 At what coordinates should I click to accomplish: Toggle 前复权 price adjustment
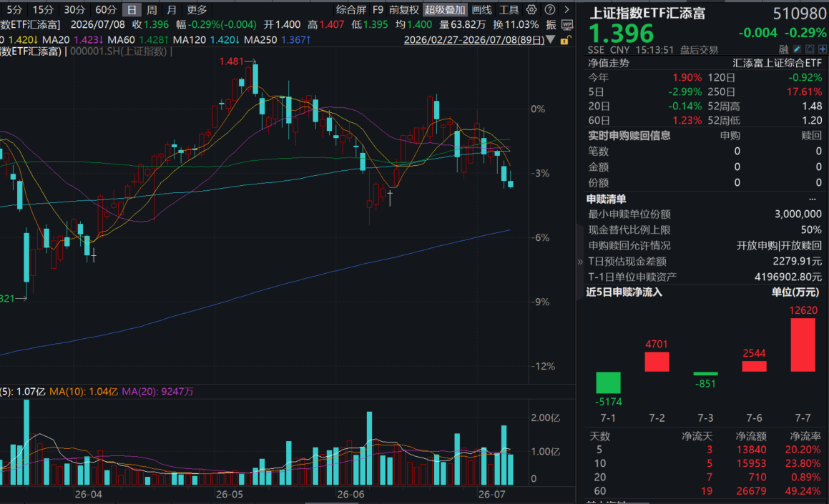(x=404, y=9)
